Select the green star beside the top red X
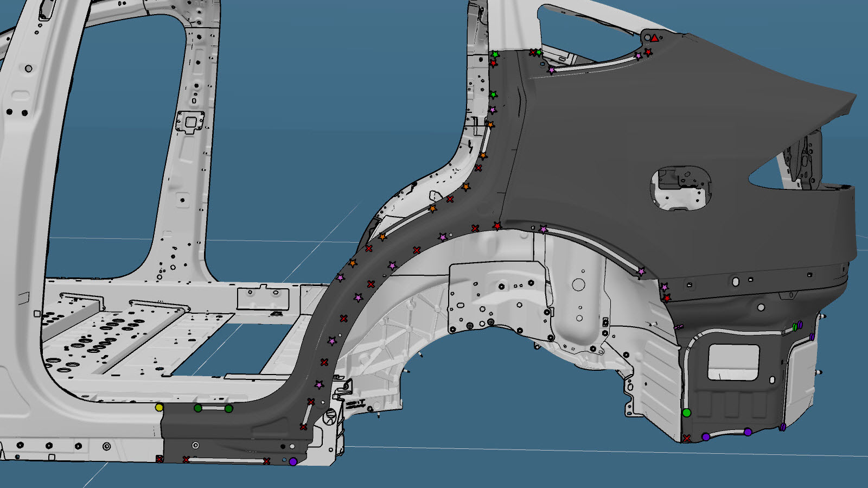Screen dimensions: 868x488 pyautogui.click(x=539, y=53)
